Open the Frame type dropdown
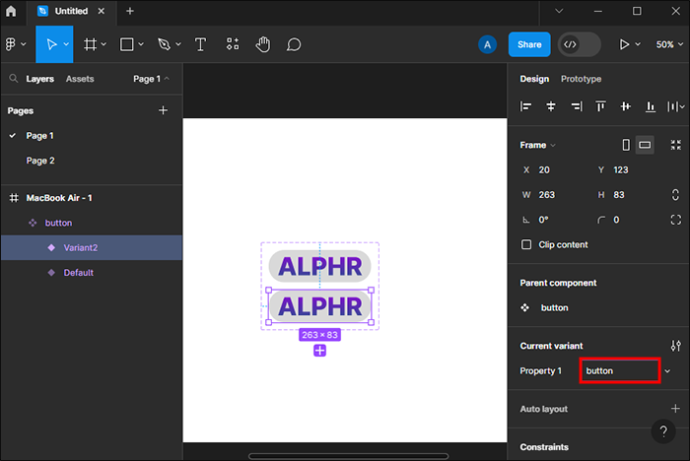The image size is (690, 461). pyautogui.click(x=538, y=145)
